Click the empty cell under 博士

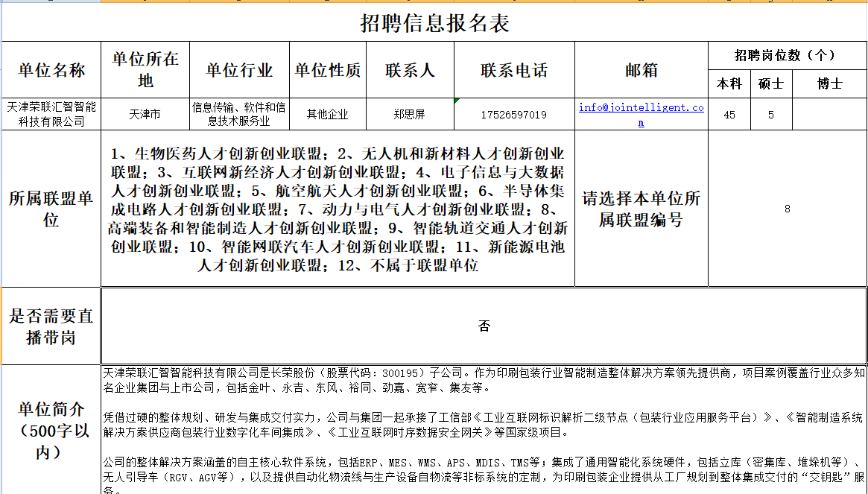pos(829,115)
